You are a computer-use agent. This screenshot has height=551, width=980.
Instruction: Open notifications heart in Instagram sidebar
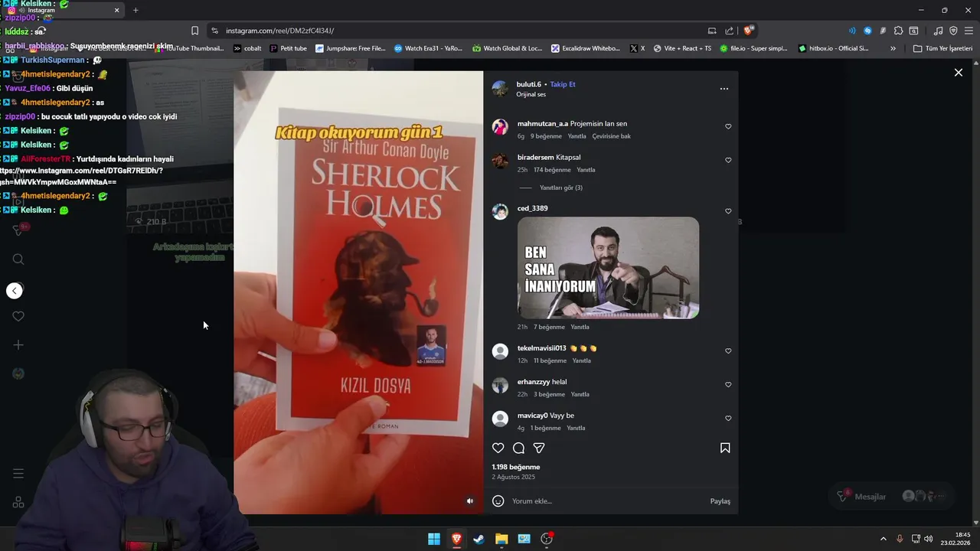click(x=18, y=317)
